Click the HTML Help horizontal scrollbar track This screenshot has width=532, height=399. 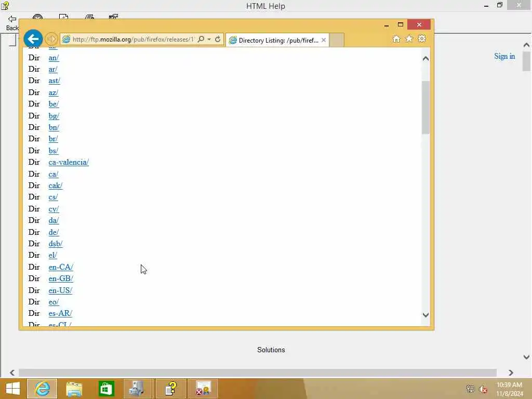pyautogui.click(x=258, y=373)
